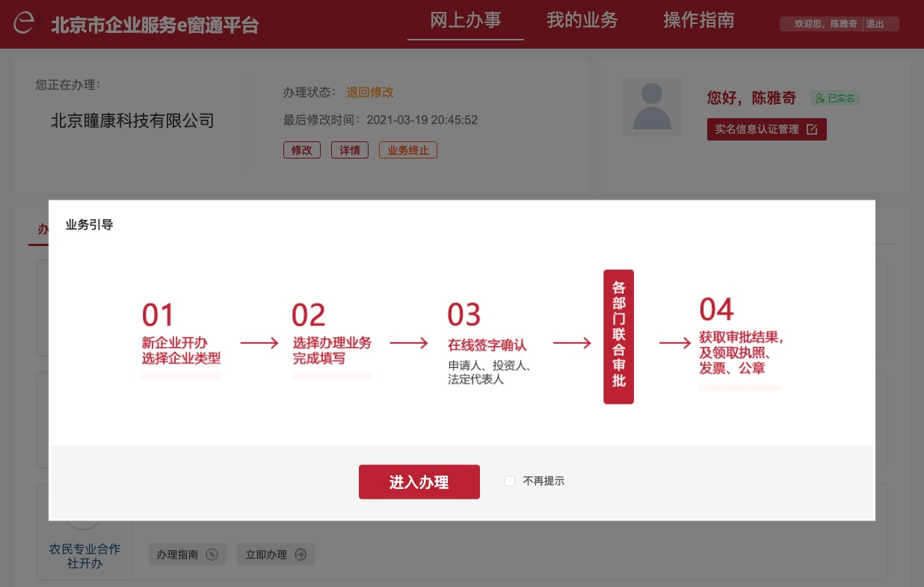This screenshot has width=924, height=587.
Task: Click the red 各部门联合审批 vertical banner
Action: point(618,336)
